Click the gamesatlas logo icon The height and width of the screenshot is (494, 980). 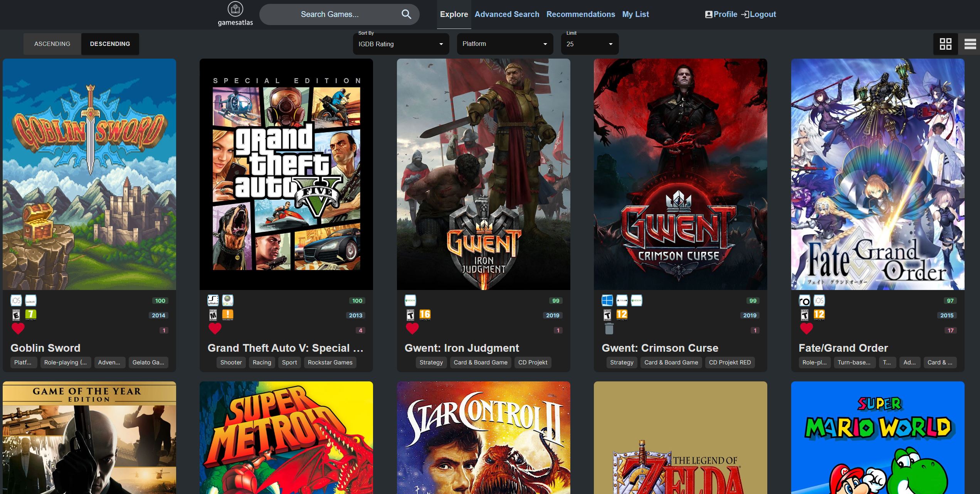[235, 9]
